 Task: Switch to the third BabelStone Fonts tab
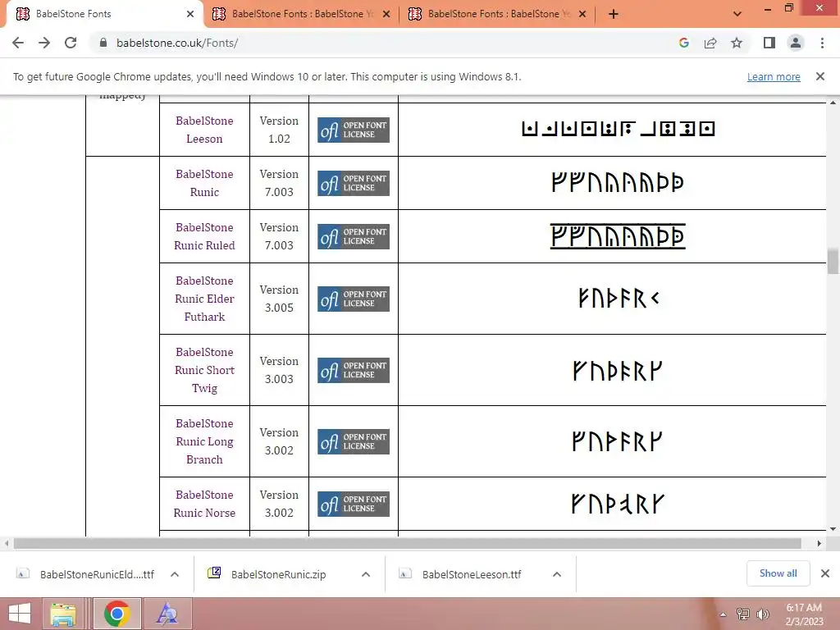[x=498, y=15]
